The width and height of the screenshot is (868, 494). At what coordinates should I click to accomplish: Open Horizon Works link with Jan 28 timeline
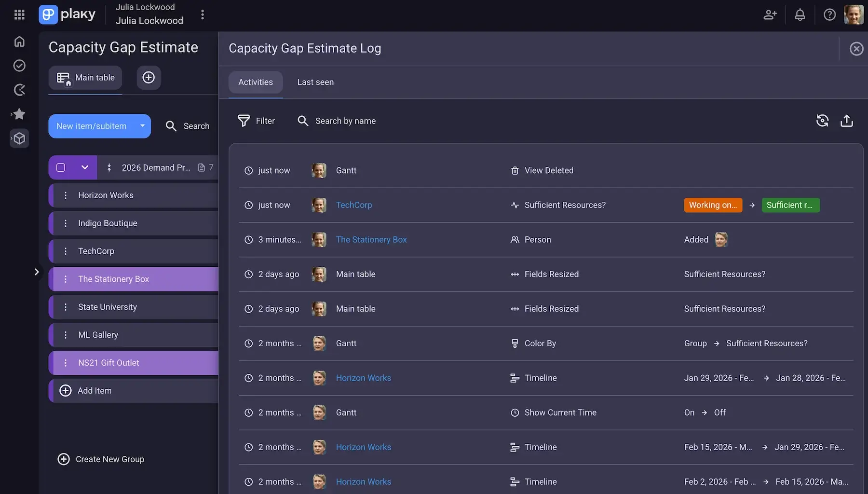[364, 378]
